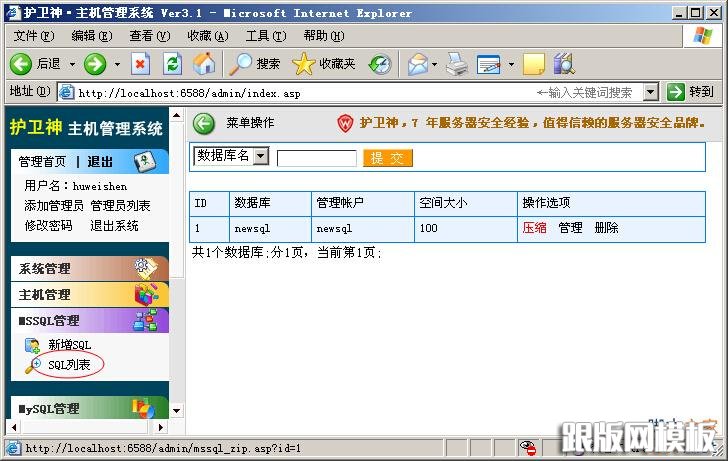
Task: Click the icon on MySQL管理 bar
Action: click(x=143, y=409)
